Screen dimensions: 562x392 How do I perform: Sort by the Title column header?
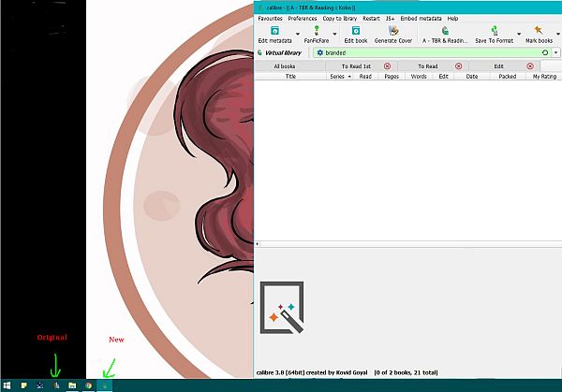point(290,77)
